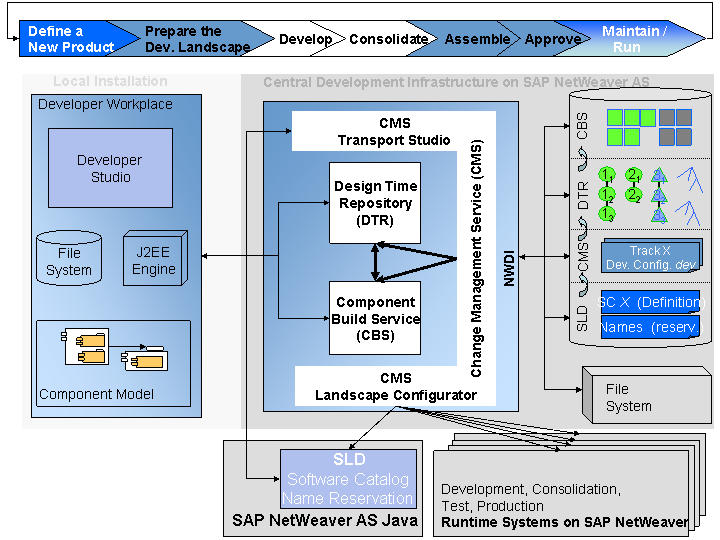The height and width of the screenshot is (540, 720).
Task: Select the File System cylinder in Developer Workplace
Action: [x=69, y=259]
